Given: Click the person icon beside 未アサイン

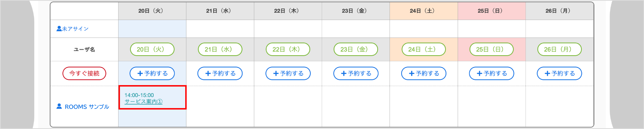Looking at the screenshot, I should [59, 28].
